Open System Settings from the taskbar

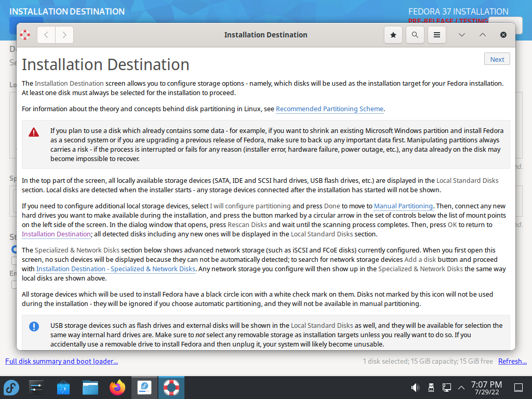(x=36, y=388)
